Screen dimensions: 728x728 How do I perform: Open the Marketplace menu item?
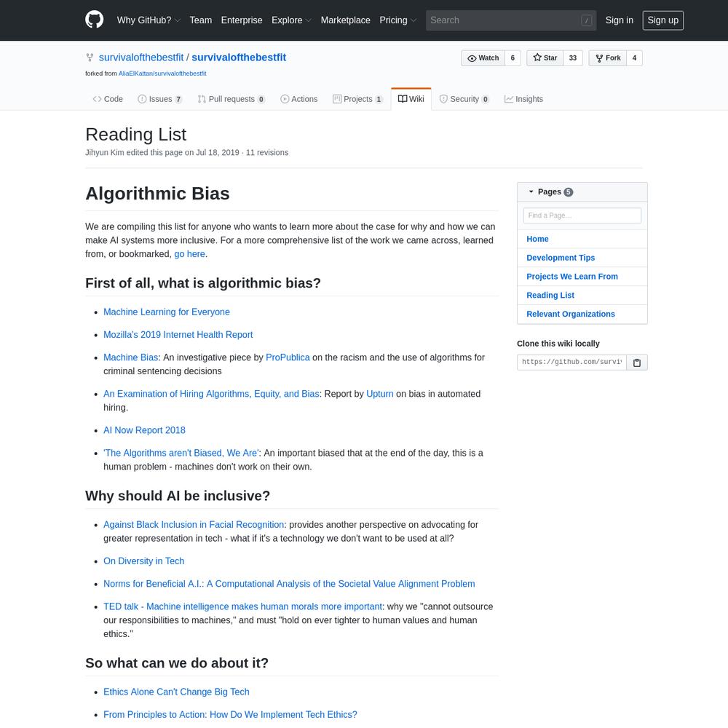(345, 20)
